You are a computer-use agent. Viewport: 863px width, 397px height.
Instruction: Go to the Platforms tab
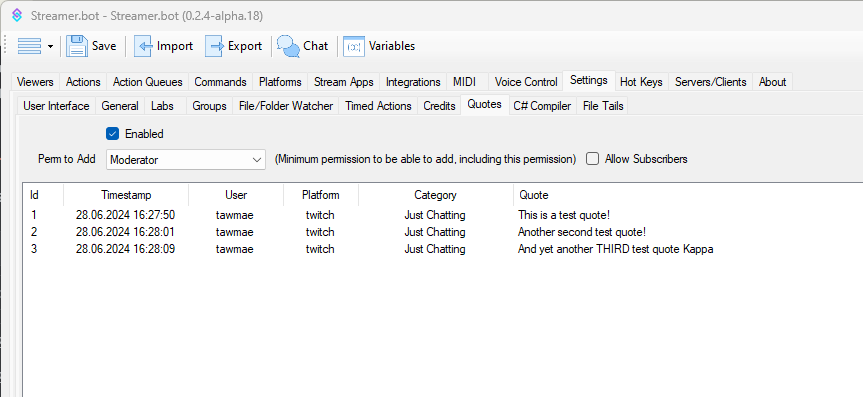(280, 82)
